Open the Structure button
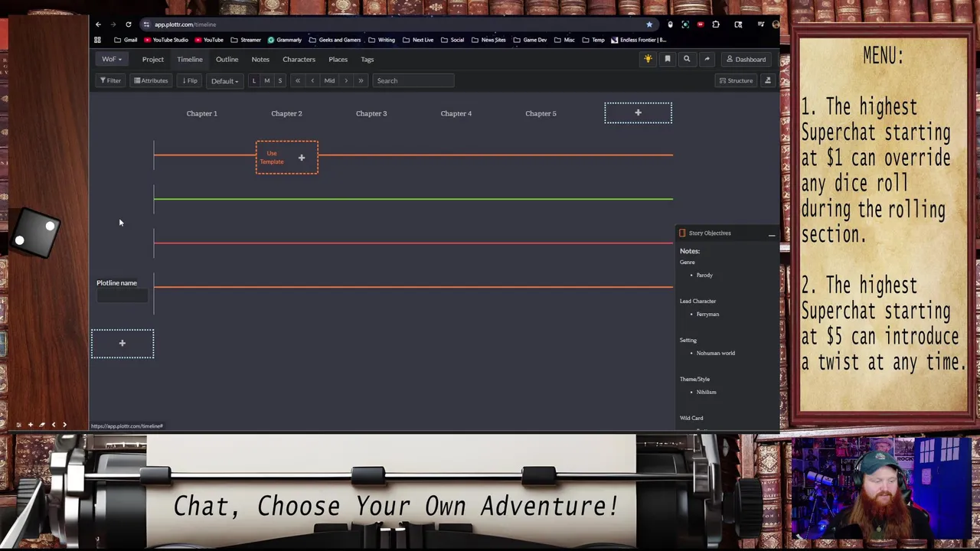This screenshot has width=980, height=551. click(x=736, y=80)
